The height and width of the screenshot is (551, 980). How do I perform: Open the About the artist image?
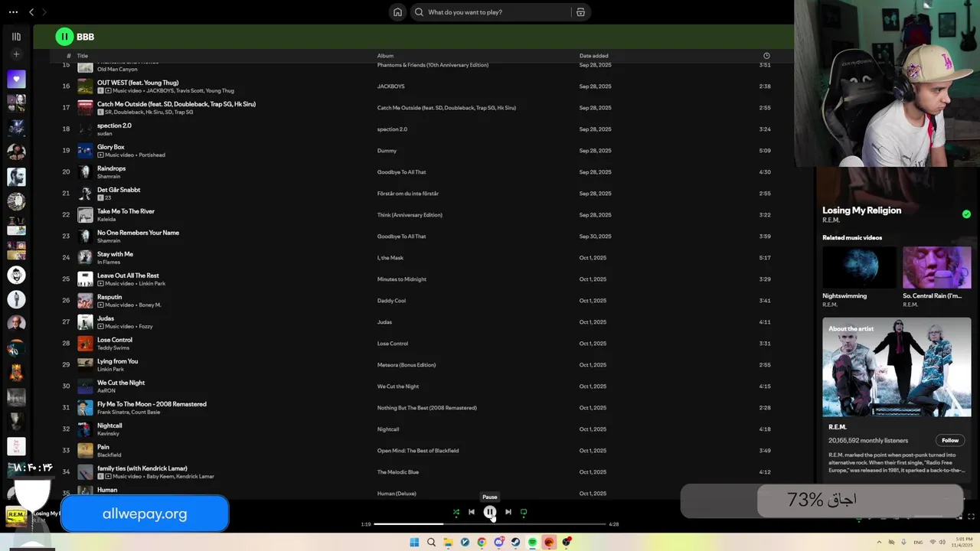(x=897, y=367)
